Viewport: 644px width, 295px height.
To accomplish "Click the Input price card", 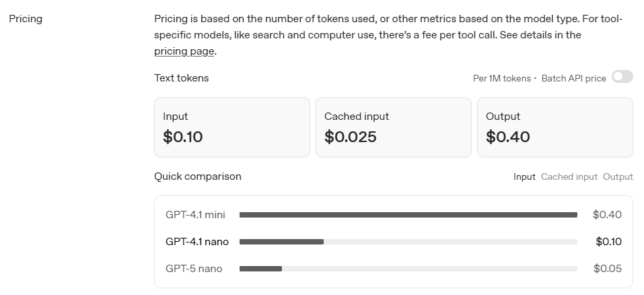I will tap(231, 127).
